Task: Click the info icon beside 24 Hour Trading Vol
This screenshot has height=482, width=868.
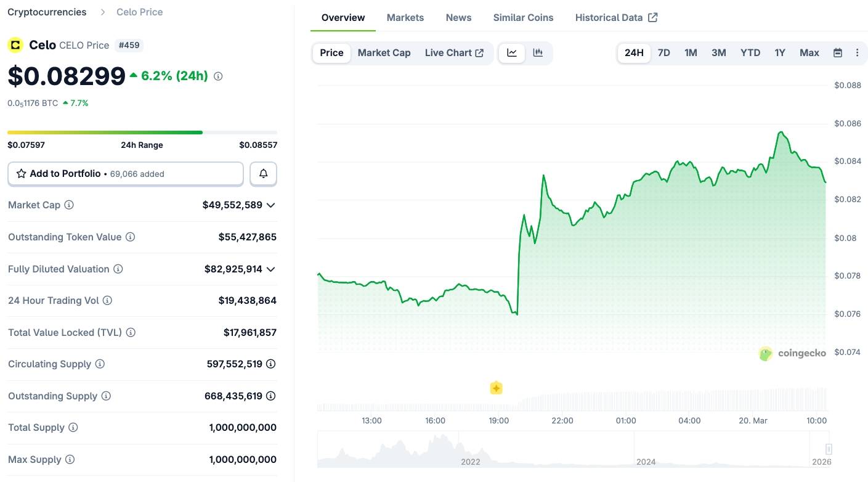Action: tap(107, 300)
